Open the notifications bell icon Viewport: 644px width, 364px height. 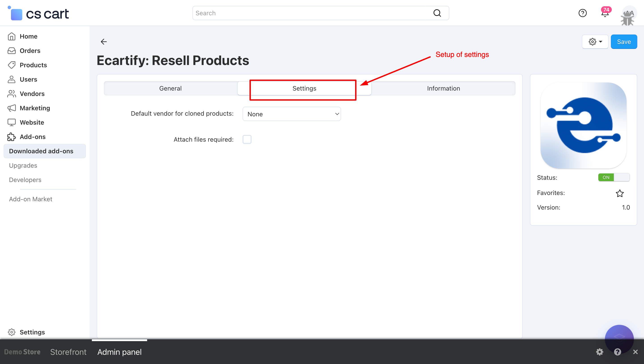(605, 13)
